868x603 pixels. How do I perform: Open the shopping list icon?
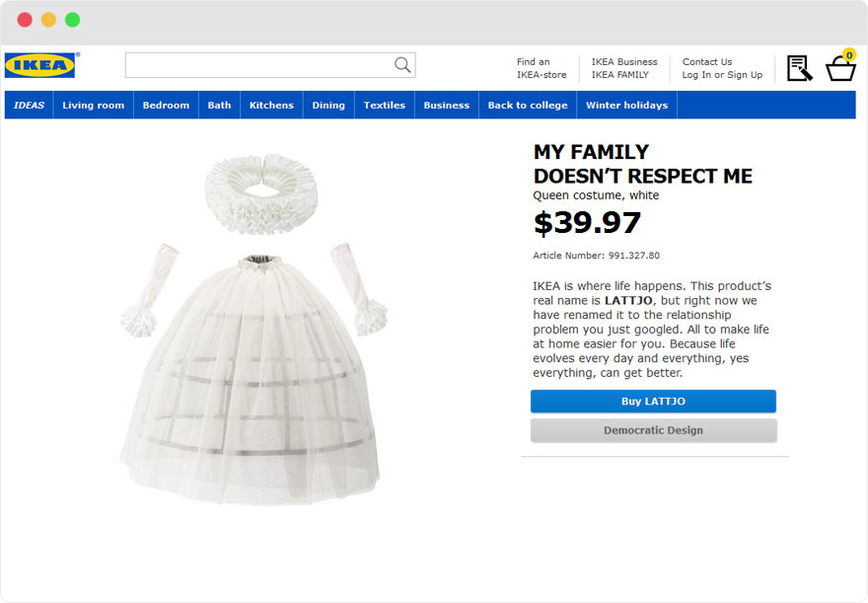pyautogui.click(x=799, y=68)
